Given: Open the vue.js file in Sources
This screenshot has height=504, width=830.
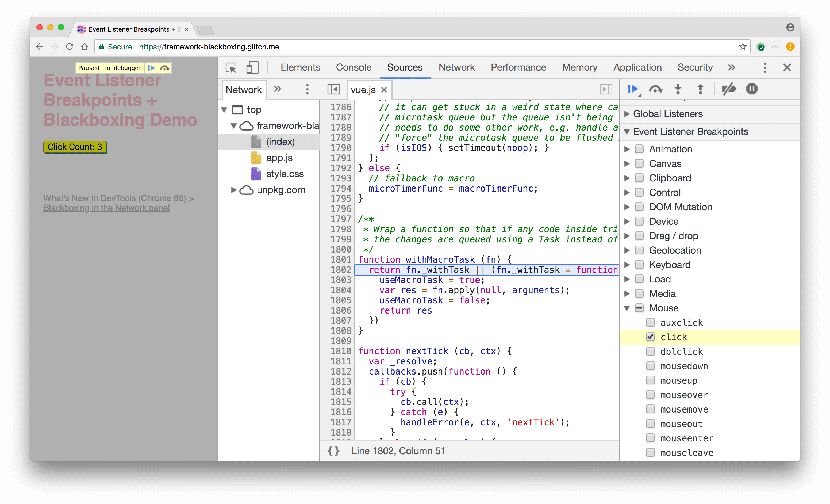Looking at the screenshot, I should [362, 90].
